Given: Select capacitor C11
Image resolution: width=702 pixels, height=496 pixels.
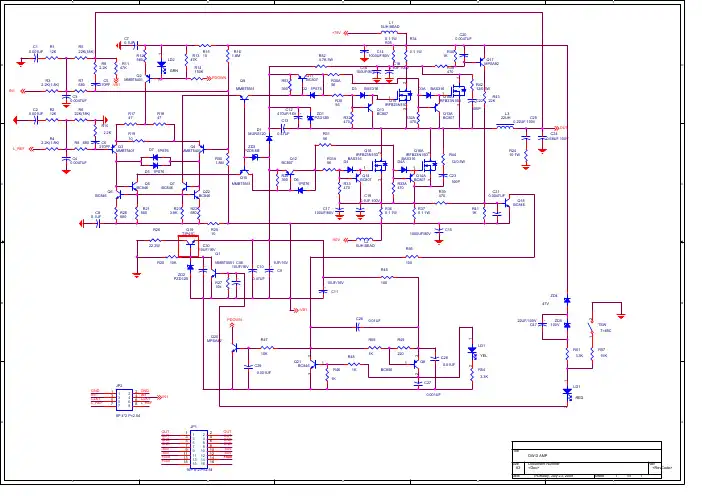Looking at the screenshot, I should [323, 291].
